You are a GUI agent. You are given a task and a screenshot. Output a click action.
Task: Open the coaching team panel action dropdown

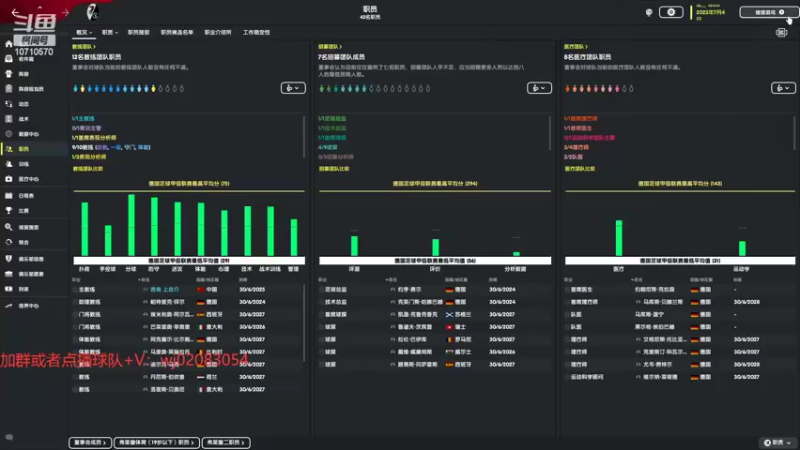pyautogui.click(x=293, y=88)
